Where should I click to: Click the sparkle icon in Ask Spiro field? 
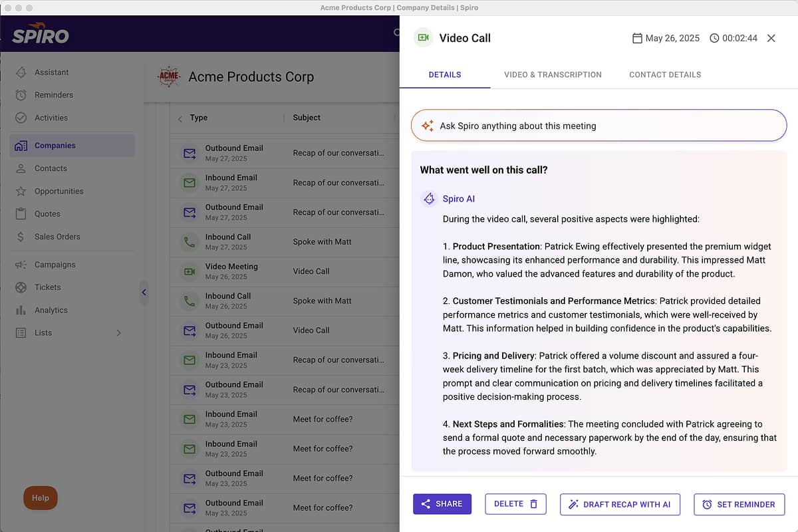coord(428,126)
